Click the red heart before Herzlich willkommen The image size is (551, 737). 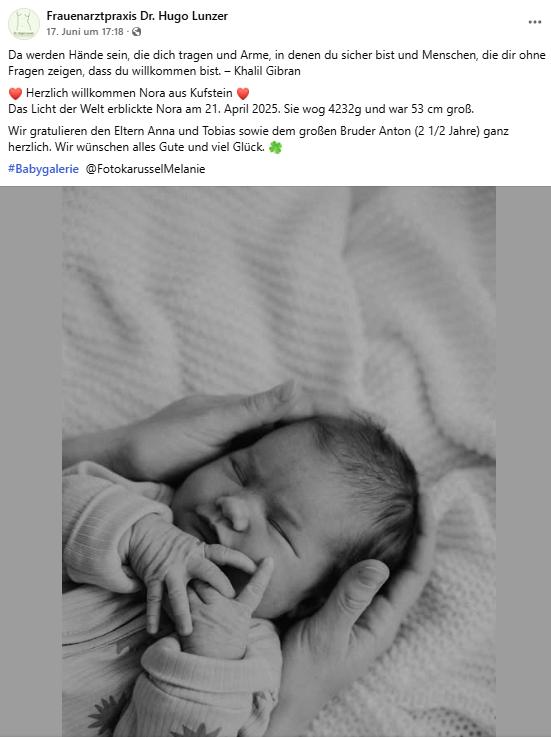15,94
